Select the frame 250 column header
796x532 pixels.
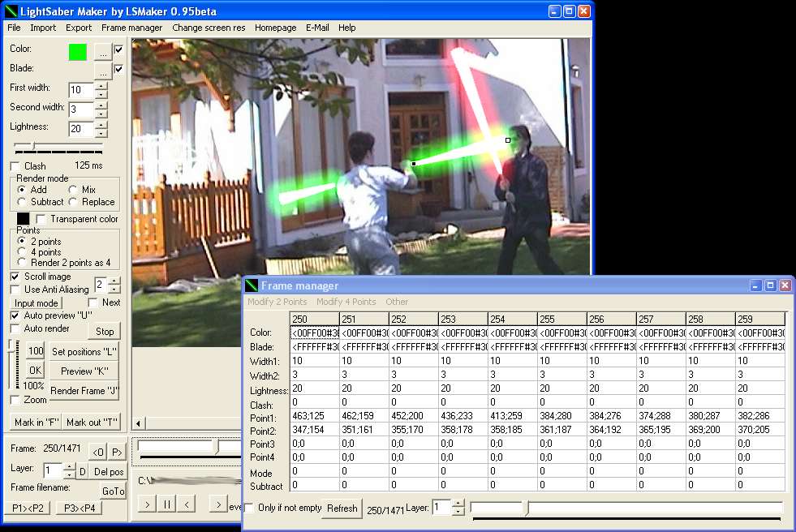coord(314,319)
